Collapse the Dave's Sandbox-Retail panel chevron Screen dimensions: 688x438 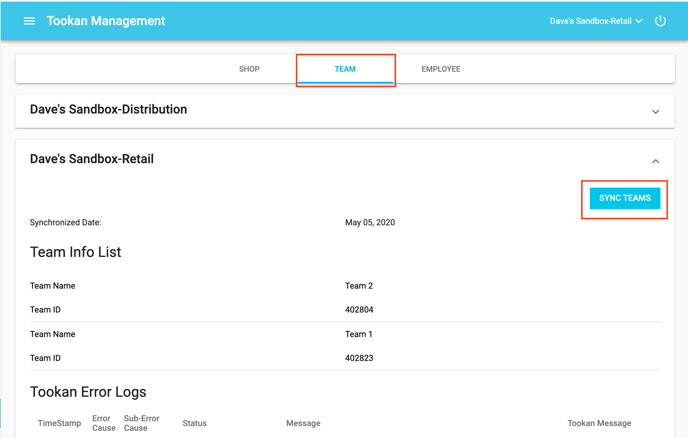click(x=655, y=162)
